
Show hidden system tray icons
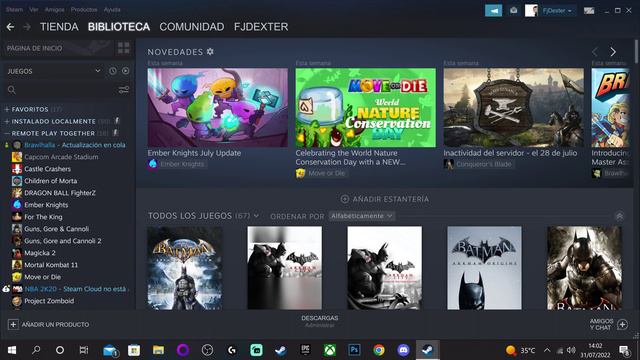[547, 350]
